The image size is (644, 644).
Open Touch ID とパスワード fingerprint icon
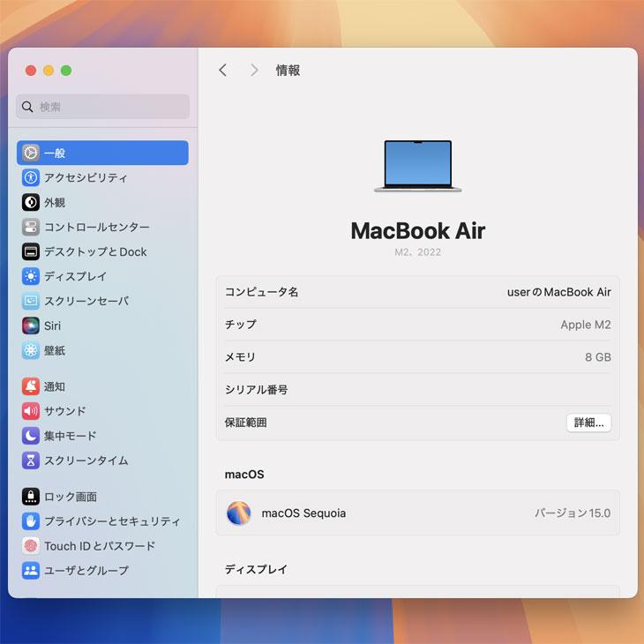31,546
